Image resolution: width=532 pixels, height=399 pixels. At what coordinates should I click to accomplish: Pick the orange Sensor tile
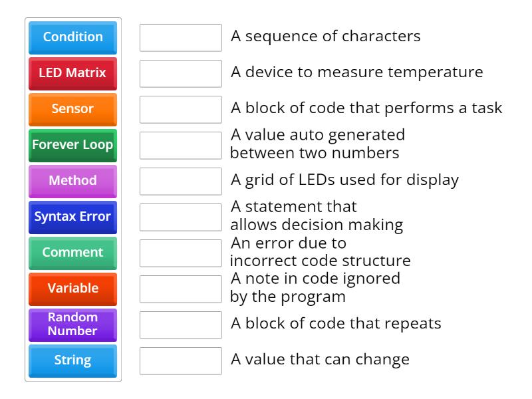(x=72, y=109)
